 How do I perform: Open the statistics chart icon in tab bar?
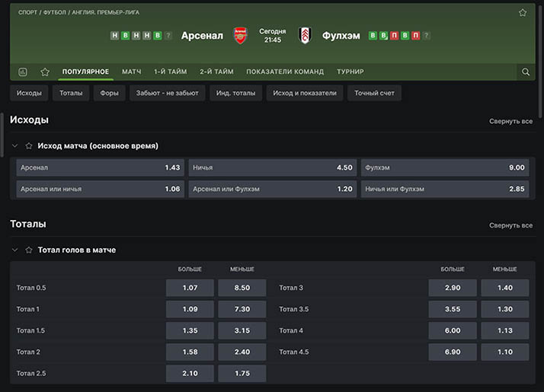[x=23, y=72]
